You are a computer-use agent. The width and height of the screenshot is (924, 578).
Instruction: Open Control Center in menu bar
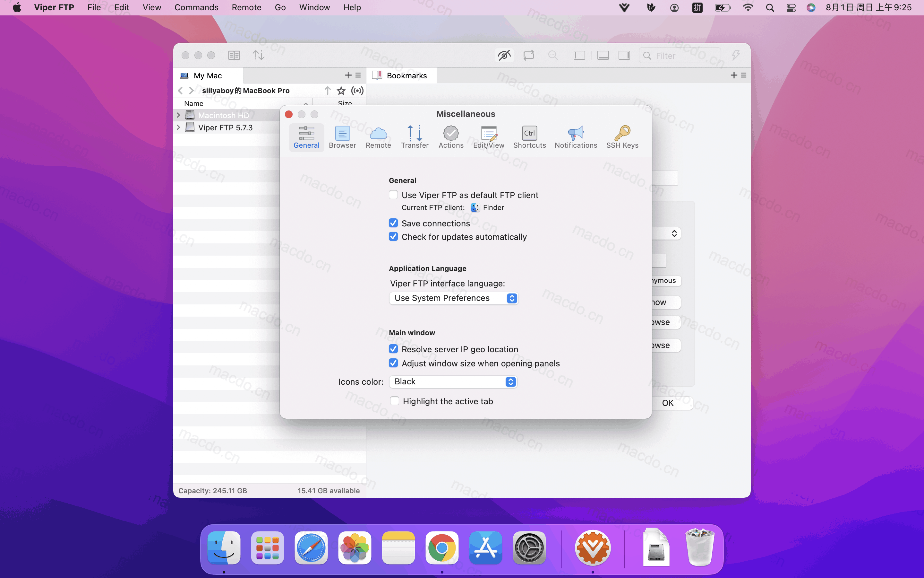791,8
